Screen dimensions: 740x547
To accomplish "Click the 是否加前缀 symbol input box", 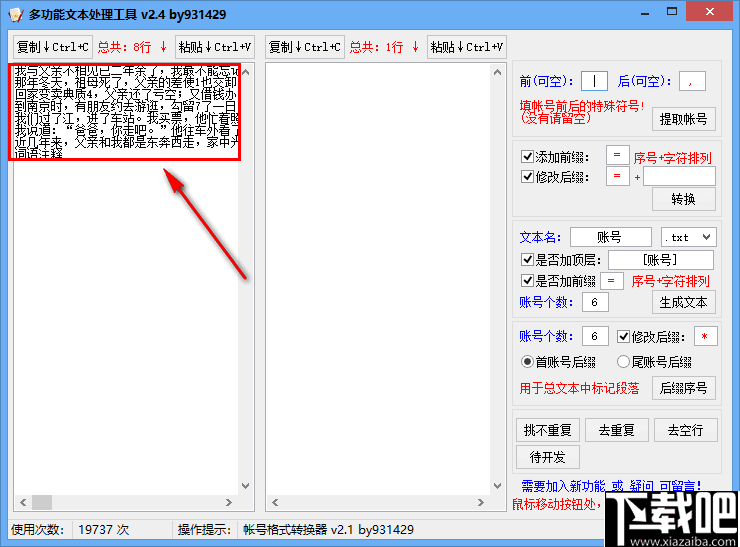I will pyautogui.click(x=612, y=281).
